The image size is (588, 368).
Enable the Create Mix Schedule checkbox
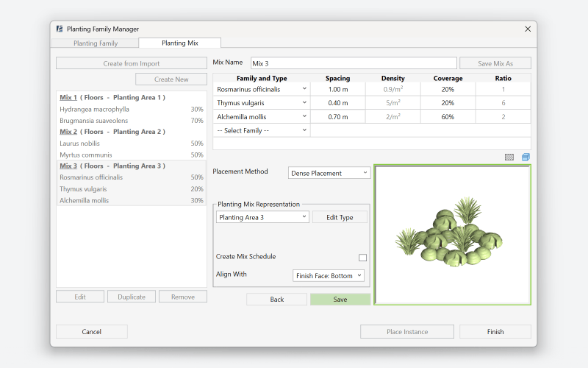362,258
